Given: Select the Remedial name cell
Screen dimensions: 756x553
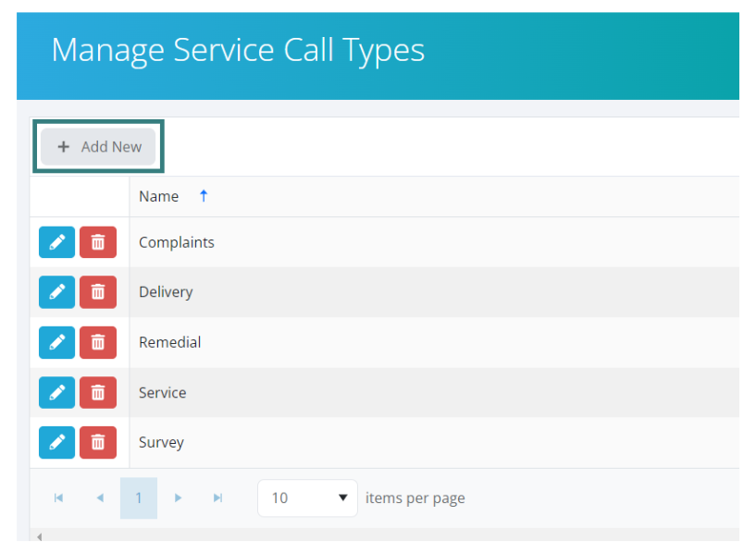Looking at the screenshot, I should (x=434, y=342).
